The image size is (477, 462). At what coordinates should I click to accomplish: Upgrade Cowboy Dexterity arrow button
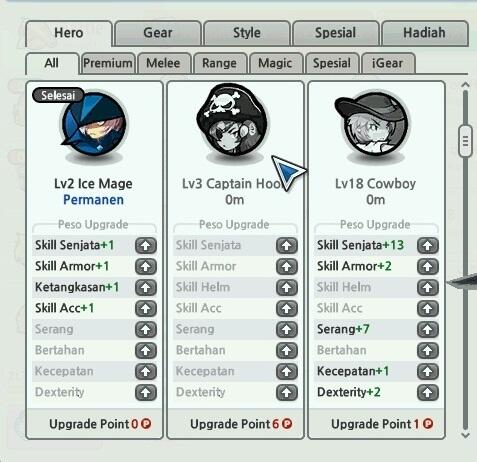tap(428, 393)
